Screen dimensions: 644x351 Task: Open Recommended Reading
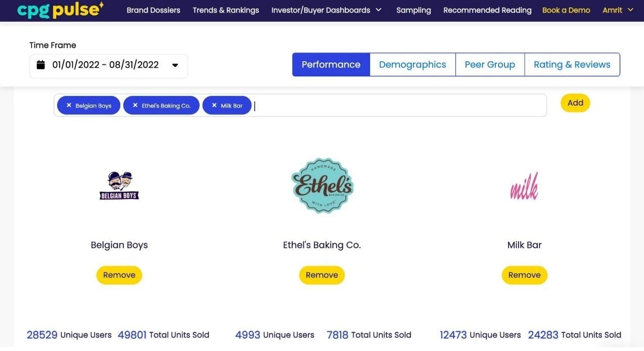click(487, 10)
